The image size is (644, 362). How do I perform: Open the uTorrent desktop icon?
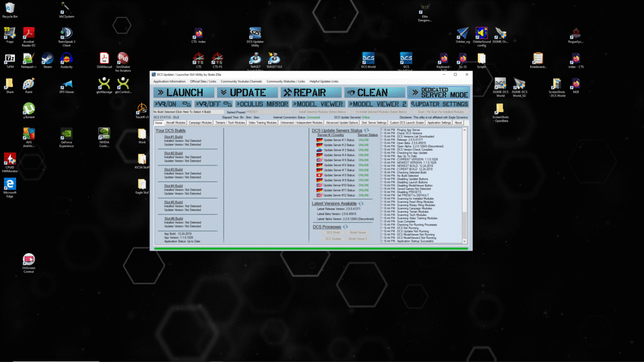(28, 111)
